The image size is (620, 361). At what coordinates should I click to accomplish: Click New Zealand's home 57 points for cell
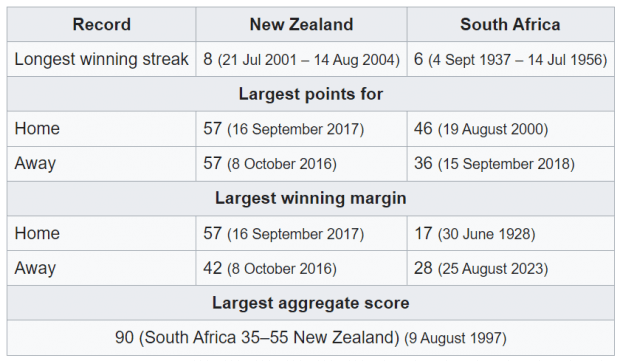pyautogui.click(x=301, y=129)
